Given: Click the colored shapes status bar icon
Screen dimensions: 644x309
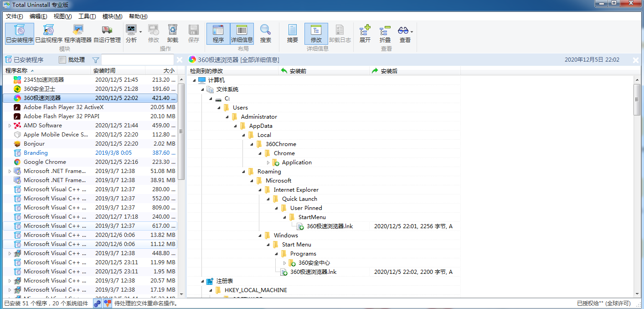Looking at the screenshot, I should (x=108, y=303).
